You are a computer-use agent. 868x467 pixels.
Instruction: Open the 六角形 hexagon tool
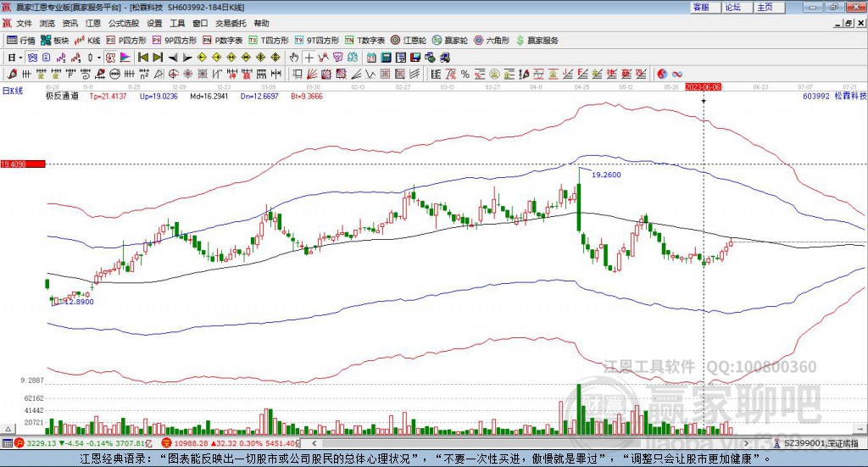coord(492,41)
